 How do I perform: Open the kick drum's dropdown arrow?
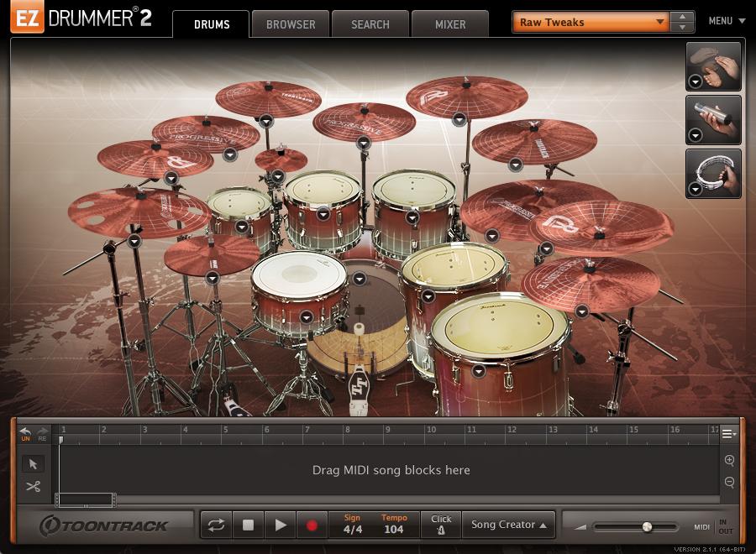[x=360, y=279]
